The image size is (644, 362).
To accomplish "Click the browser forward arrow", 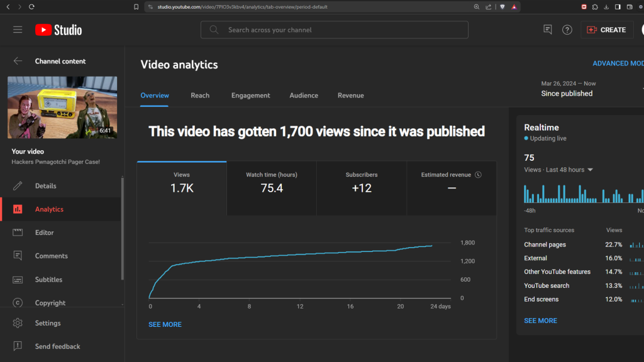I will (19, 6).
